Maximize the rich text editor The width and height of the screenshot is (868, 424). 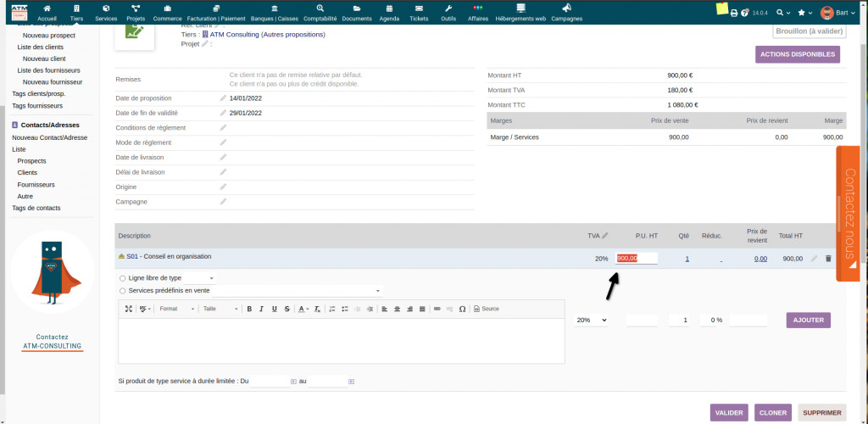coord(129,309)
